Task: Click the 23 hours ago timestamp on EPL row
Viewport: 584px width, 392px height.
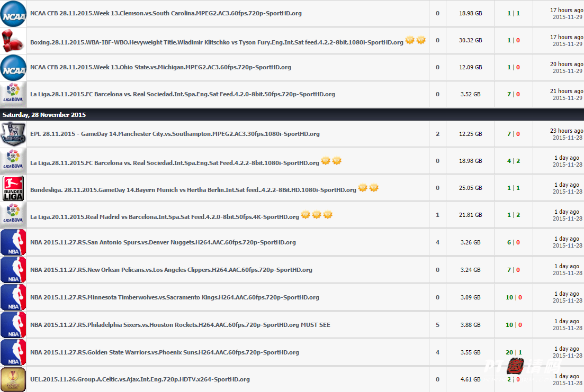Action: [567, 131]
